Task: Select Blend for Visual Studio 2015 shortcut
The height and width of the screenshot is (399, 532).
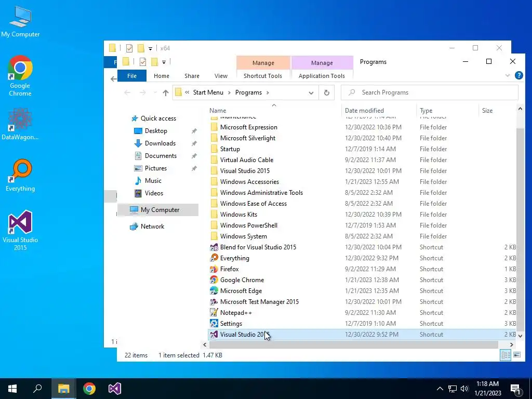Action: (258, 247)
